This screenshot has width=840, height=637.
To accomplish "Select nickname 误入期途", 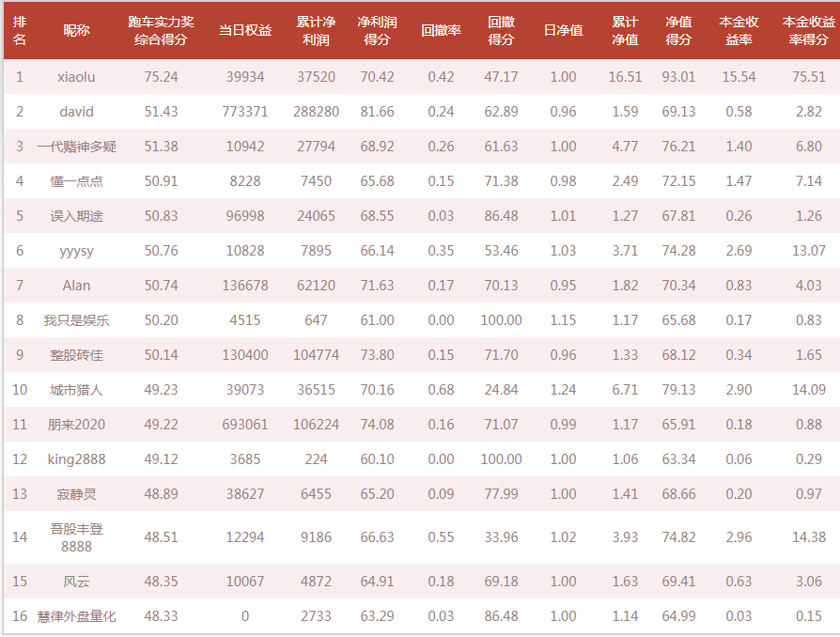I will [x=76, y=216].
